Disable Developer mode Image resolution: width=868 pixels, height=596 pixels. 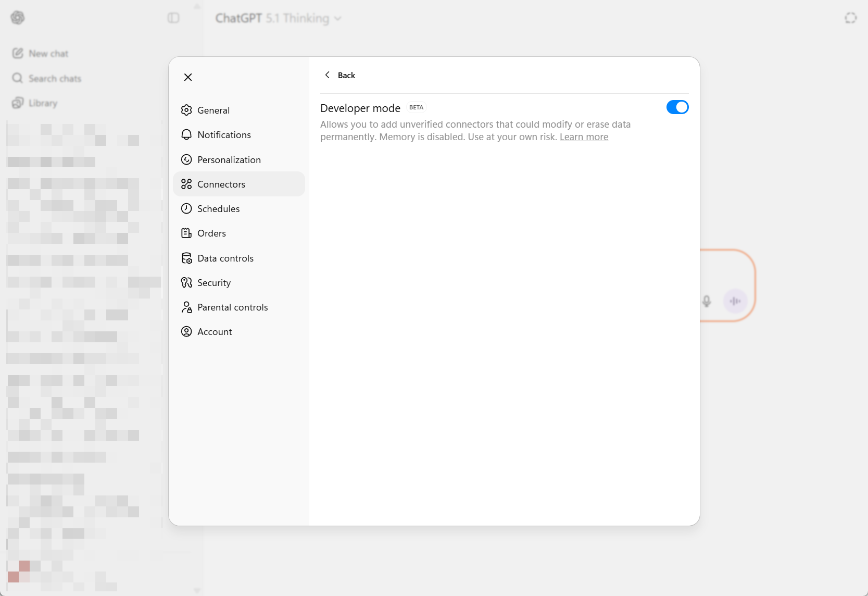click(x=677, y=107)
